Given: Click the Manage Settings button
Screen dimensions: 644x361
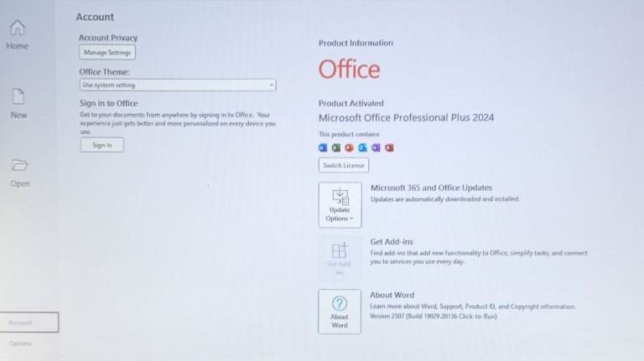Looking at the screenshot, I should coord(107,53).
